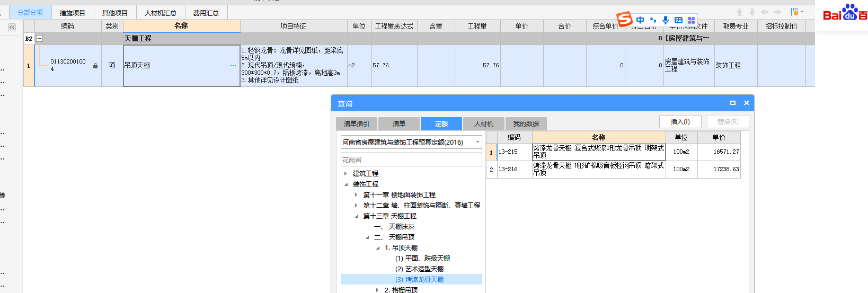Click the price value 17238.63
The width and height of the screenshot is (868, 293).
[726, 170]
